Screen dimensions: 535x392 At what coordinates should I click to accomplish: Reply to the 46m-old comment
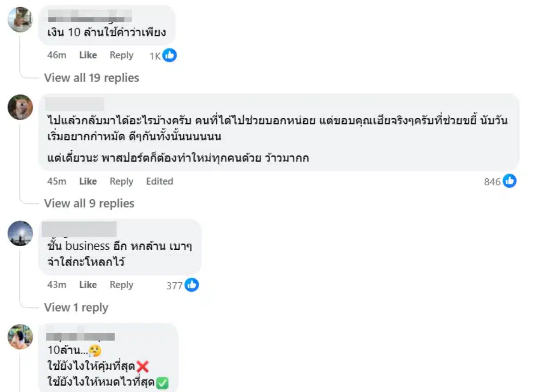[x=121, y=55]
